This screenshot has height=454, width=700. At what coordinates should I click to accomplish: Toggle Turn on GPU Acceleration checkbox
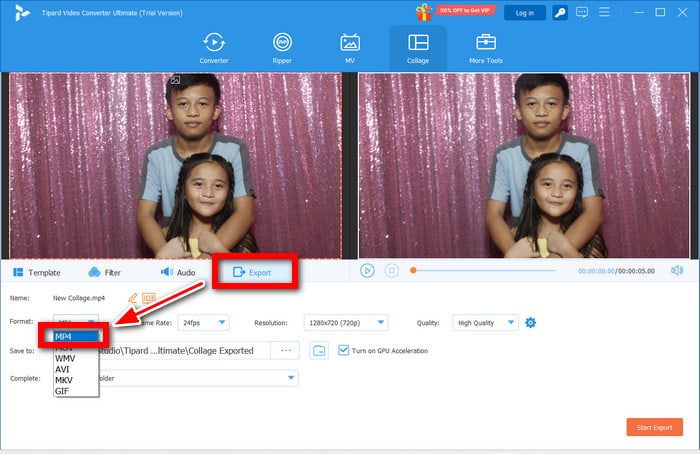pyautogui.click(x=344, y=351)
